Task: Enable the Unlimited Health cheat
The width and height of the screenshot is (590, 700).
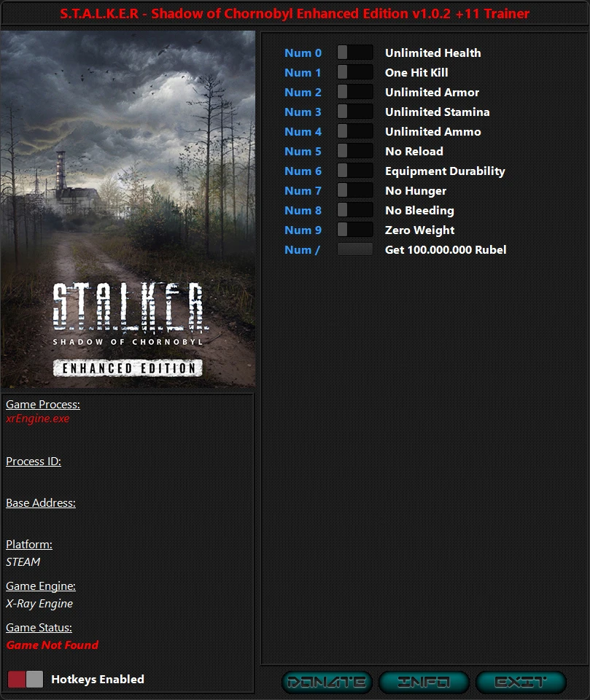Action: pos(354,52)
